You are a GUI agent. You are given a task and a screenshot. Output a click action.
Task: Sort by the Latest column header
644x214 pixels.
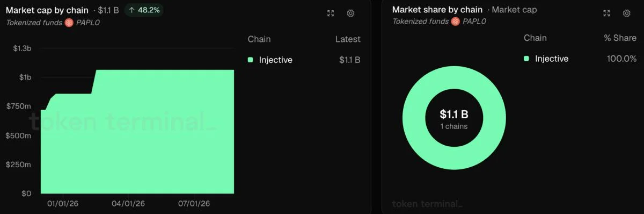348,39
